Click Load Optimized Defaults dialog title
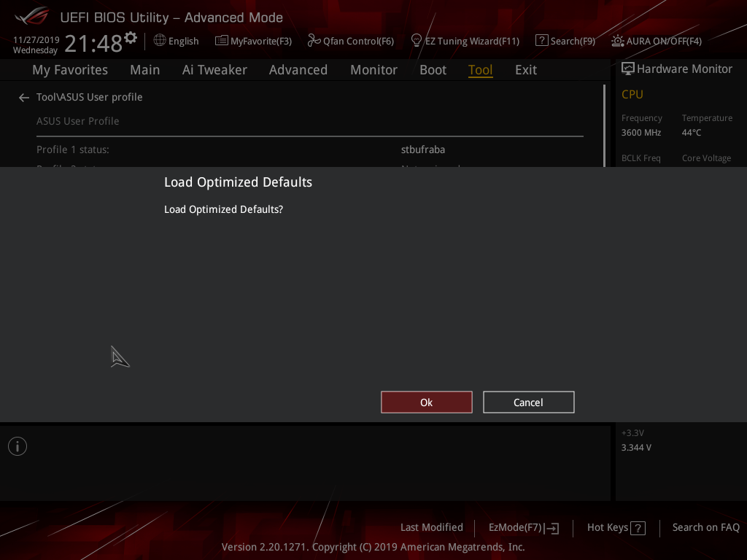This screenshot has width=747, height=560. (239, 182)
